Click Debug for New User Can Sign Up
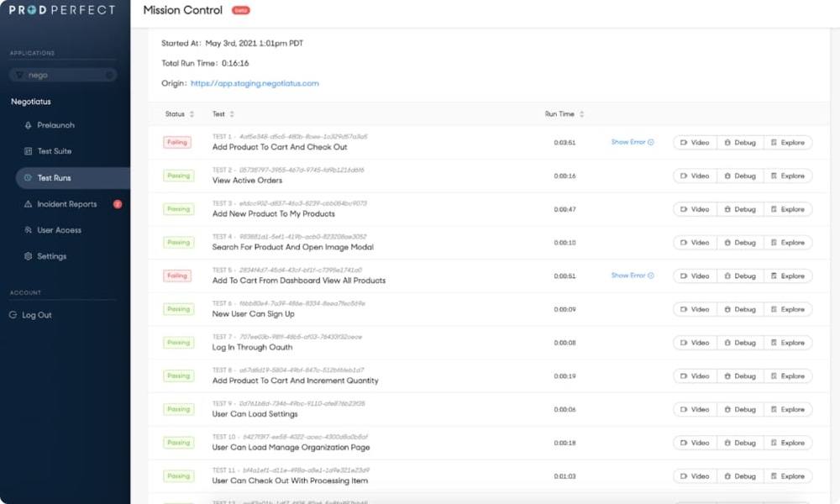Viewport: 840px width, 504px height. click(x=740, y=309)
